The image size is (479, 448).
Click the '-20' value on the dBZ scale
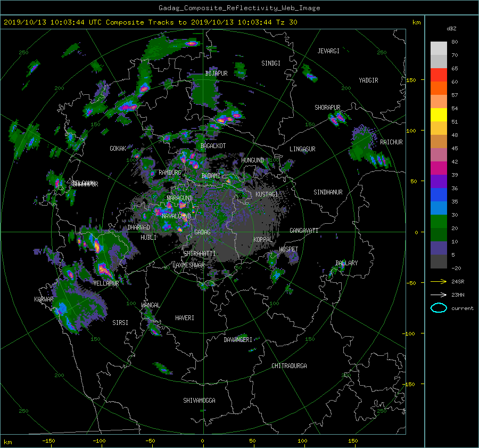pos(456,268)
